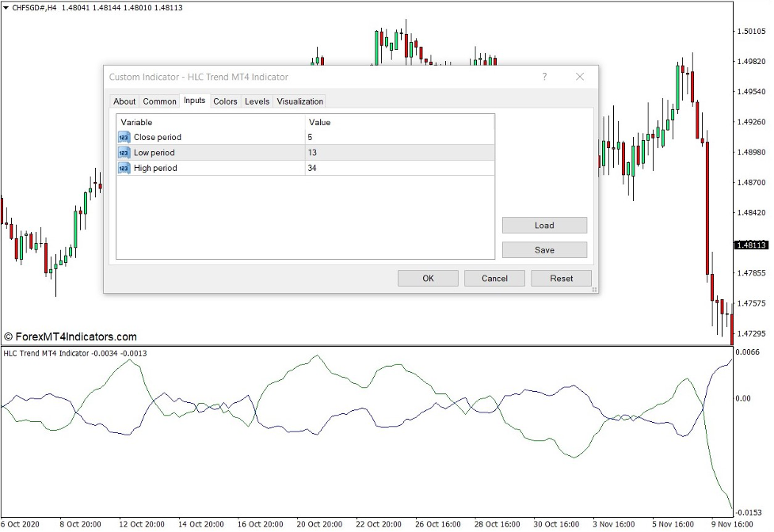The height and width of the screenshot is (532, 774).
Task: Switch to the Common tab
Action: click(x=158, y=101)
